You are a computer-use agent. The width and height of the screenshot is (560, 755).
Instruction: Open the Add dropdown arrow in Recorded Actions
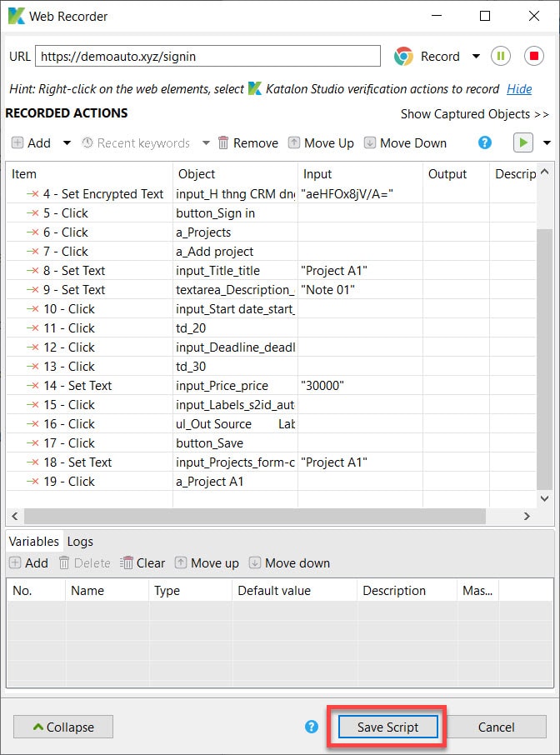[67, 143]
